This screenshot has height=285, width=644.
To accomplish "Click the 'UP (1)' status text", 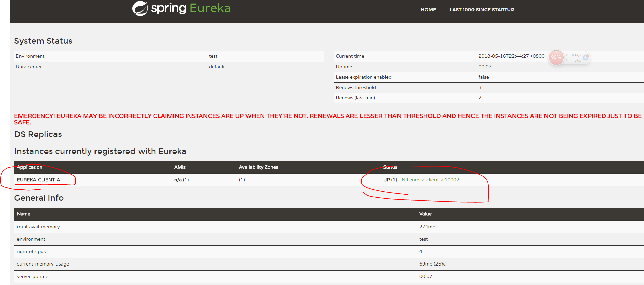I will (390, 180).
